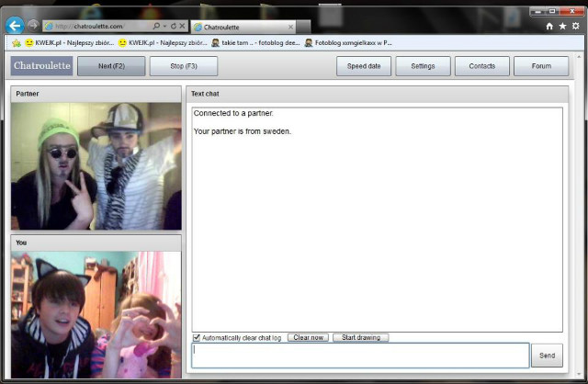Click the You panel header
Screen dimensions: 588x384
coord(96,243)
